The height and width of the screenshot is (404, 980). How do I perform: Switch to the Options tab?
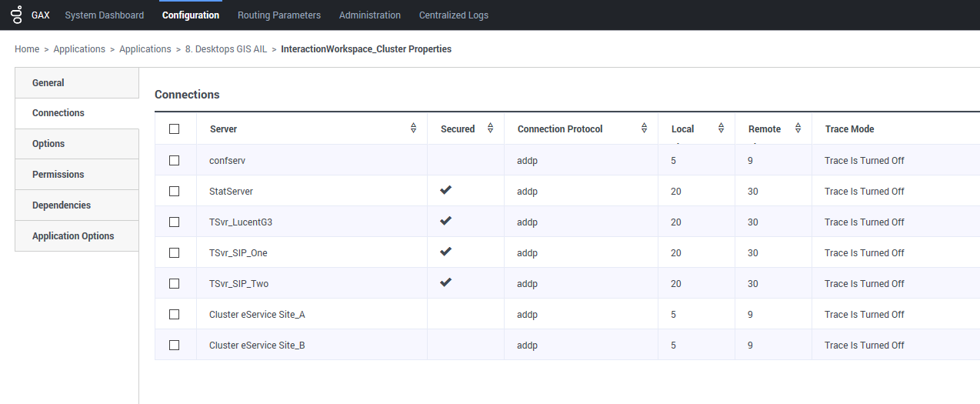coord(48,144)
